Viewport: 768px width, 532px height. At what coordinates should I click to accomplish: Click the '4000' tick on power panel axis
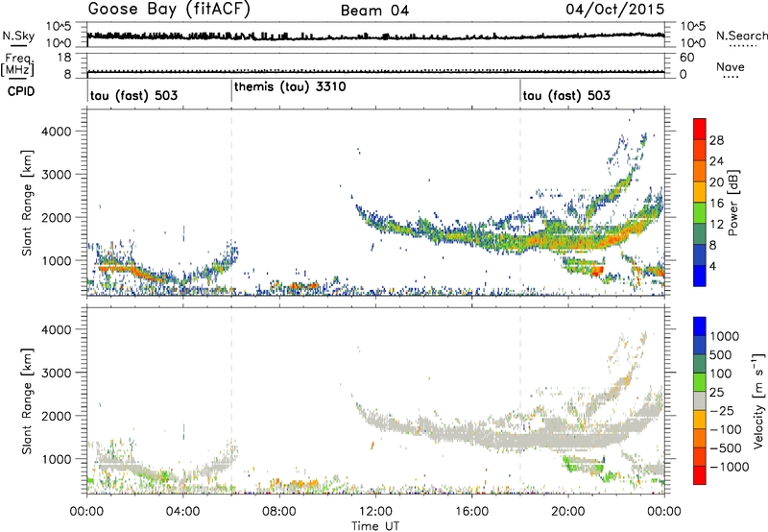click(x=57, y=132)
